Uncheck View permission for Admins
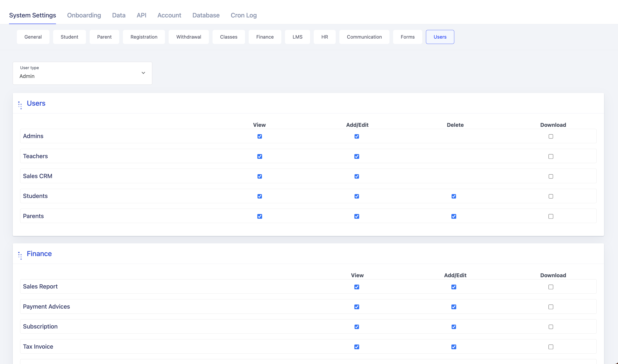The height and width of the screenshot is (364, 618). click(x=260, y=136)
